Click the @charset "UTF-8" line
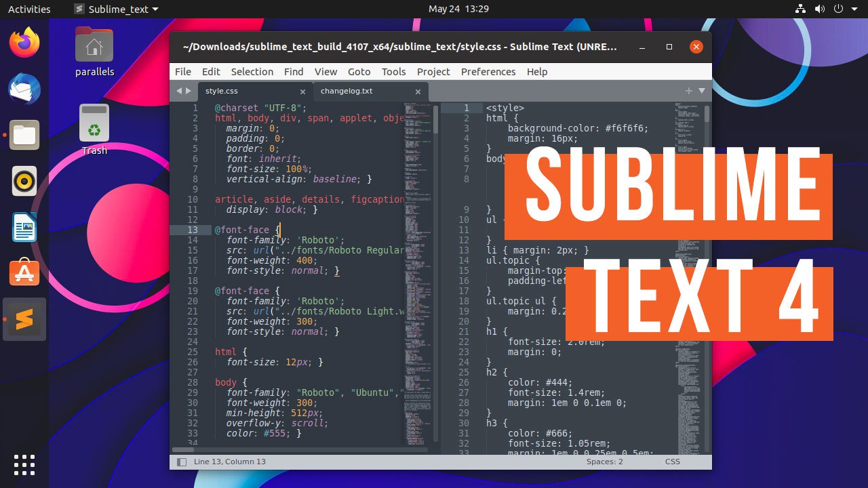868x488 pixels. click(x=261, y=108)
